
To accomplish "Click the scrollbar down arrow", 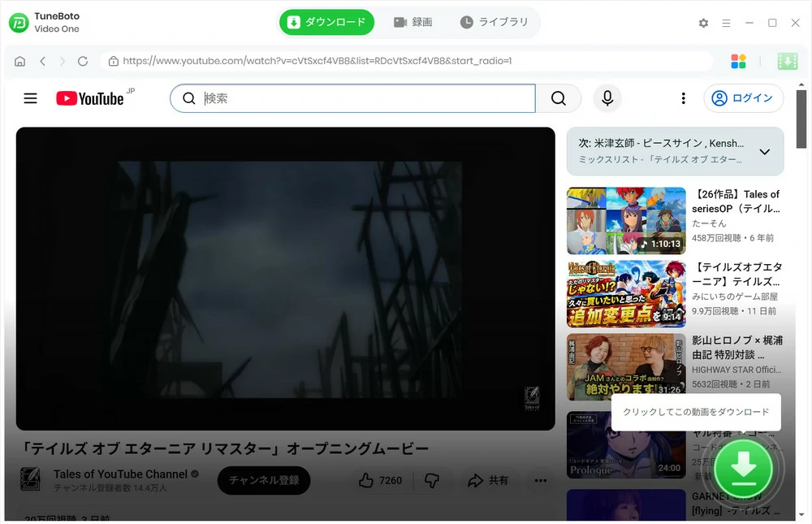I will point(801,515).
